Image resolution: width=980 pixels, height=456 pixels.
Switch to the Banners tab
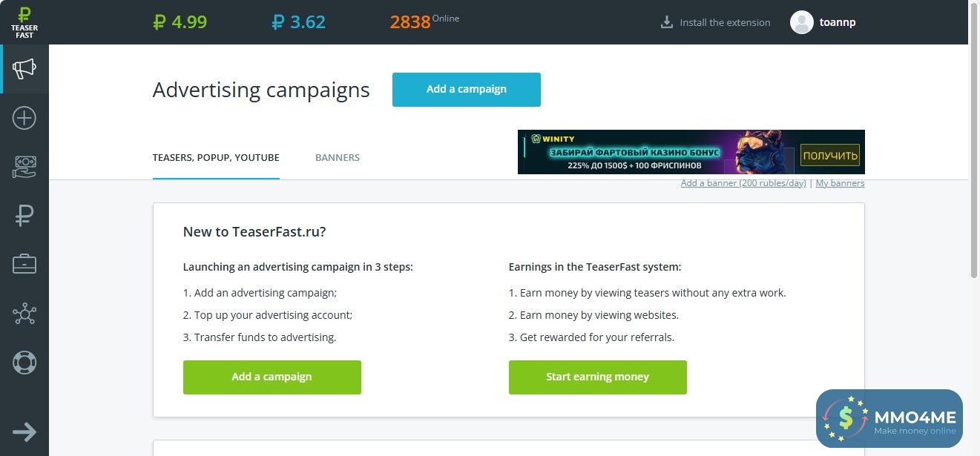338,157
